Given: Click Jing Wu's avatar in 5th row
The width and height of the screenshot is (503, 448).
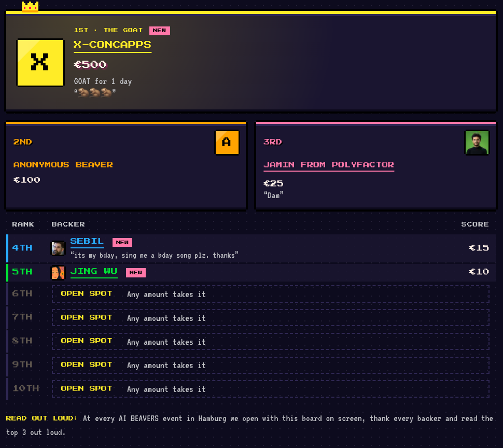Looking at the screenshot, I should 58,273.
